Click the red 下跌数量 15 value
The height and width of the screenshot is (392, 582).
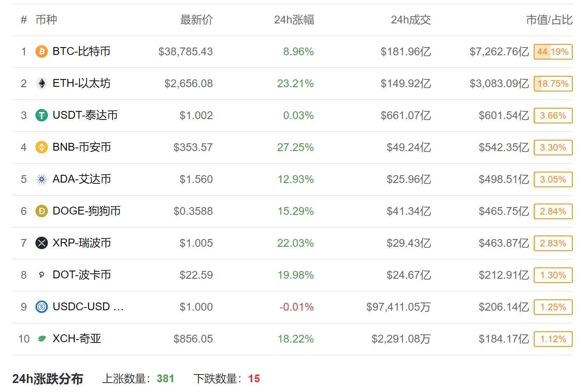pos(255,378)
